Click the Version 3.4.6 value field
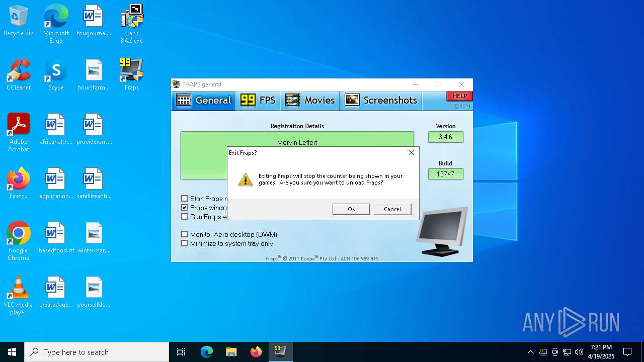This screenshot has width=644, height=362. tap(446, 137)
